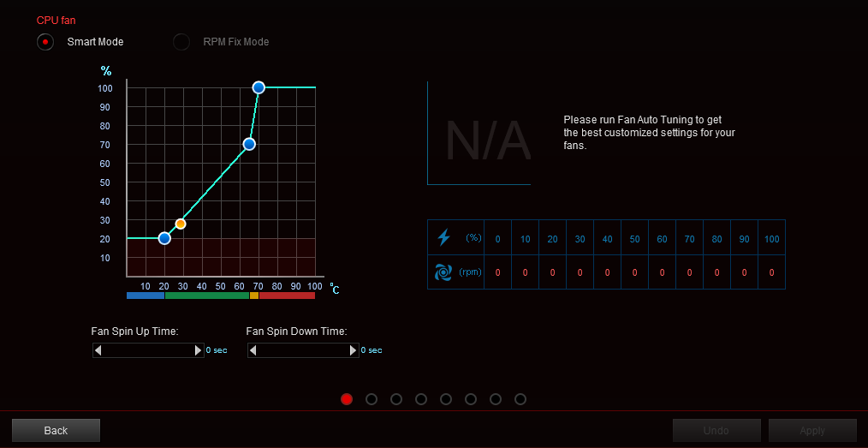Click the Fan Spin Down Time slider track
The height and width of the screenshot is (448, 868).
click(303, 350)
